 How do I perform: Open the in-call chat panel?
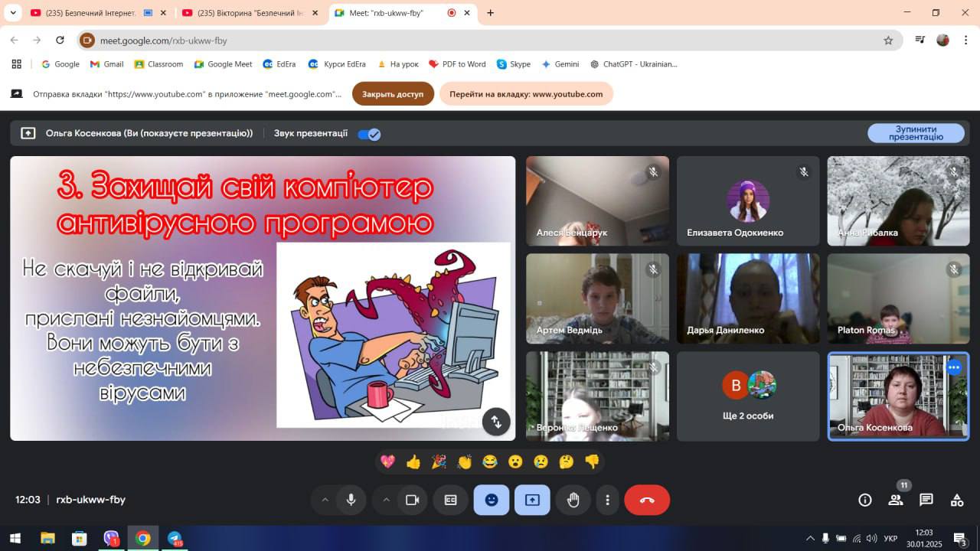click(x=926, y=500)
